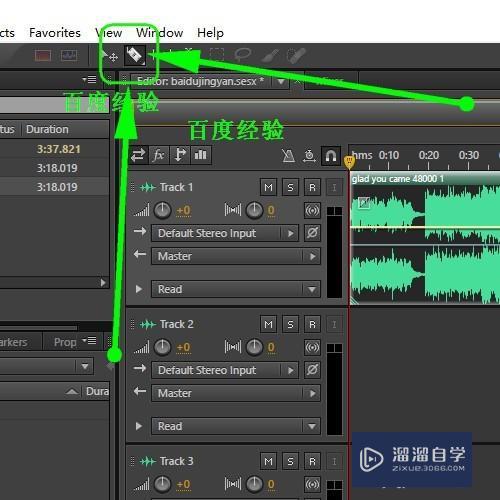The image size is (500, 500).
Task: Solo Track 2
Action: click(290, 324)
